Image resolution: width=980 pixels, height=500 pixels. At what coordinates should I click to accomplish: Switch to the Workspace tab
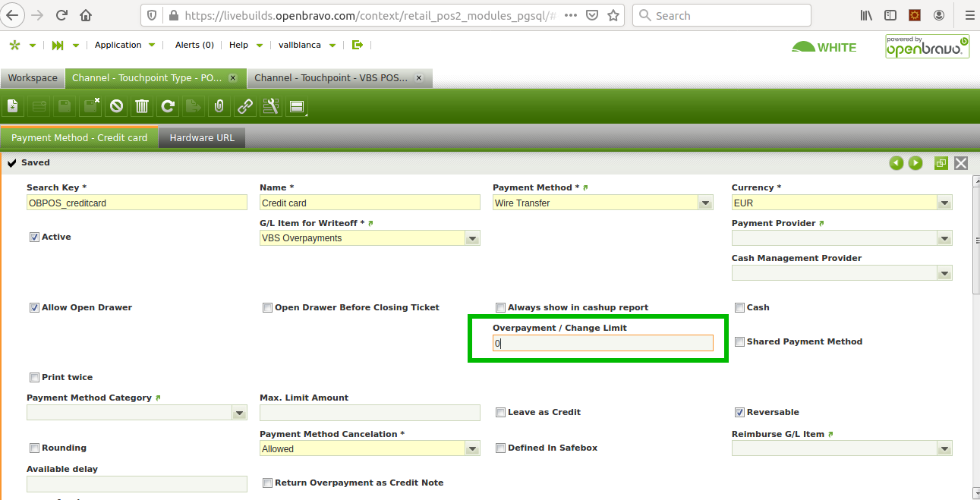click(33, 78)
